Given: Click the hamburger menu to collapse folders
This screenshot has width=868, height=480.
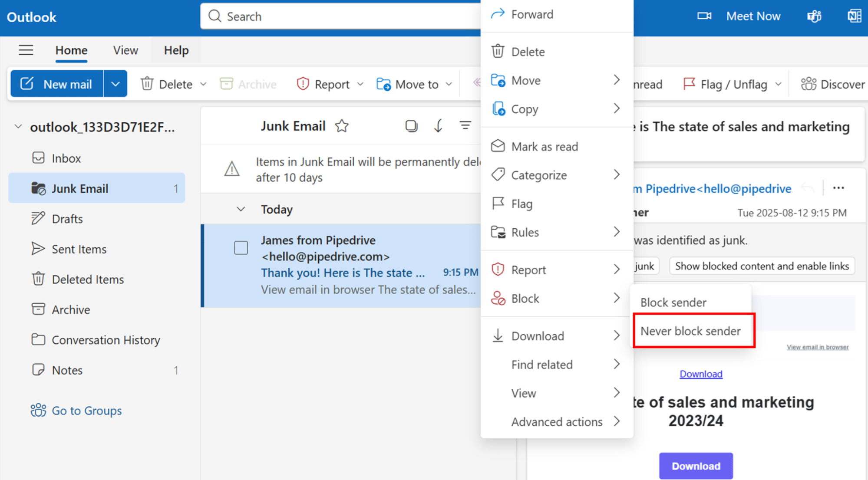Looking at the screenshot, I should point(26,50).
